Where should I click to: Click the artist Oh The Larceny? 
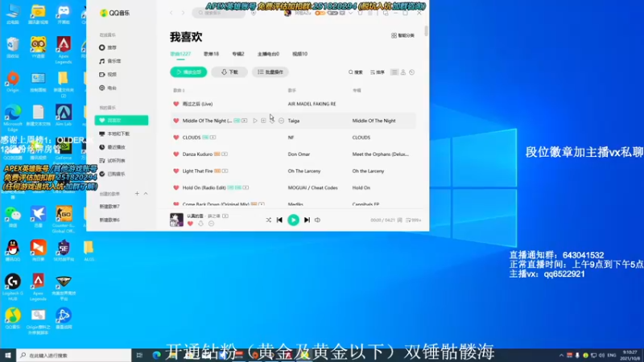click(x=304, y=171)
